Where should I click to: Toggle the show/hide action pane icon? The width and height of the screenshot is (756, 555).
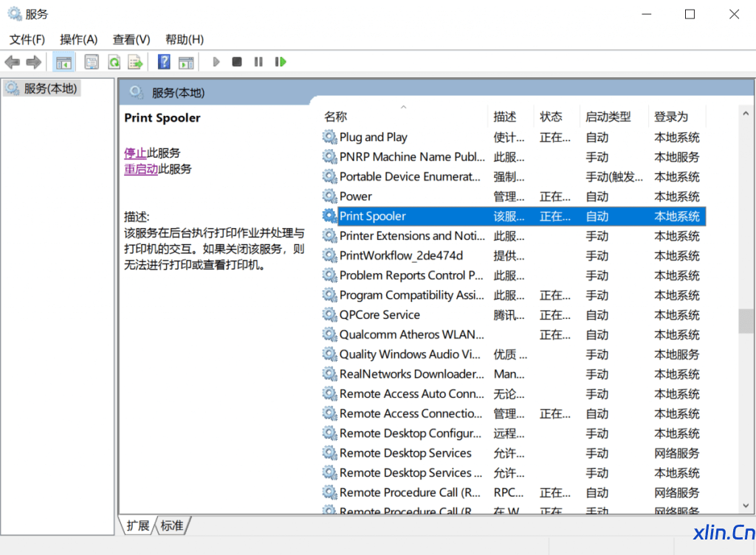tap(185, 62)
